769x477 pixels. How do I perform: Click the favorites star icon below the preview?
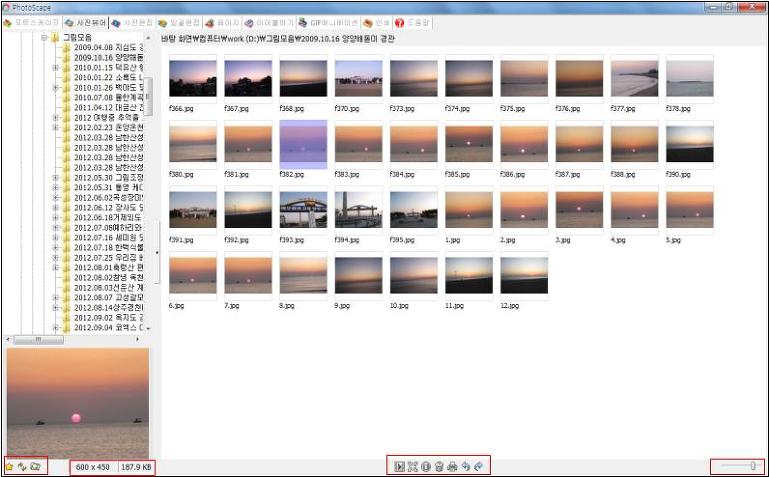pyautogui.click(x=9, y=466)
